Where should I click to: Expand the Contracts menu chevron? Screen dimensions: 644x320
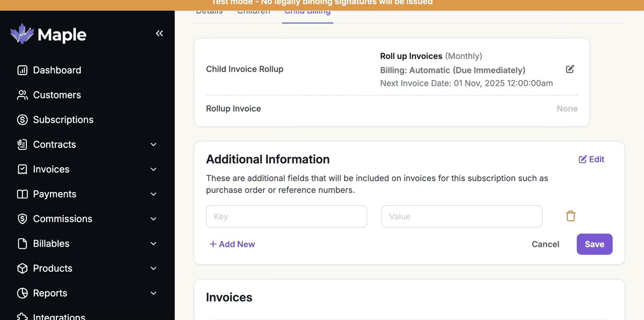[x=153, y=145]
